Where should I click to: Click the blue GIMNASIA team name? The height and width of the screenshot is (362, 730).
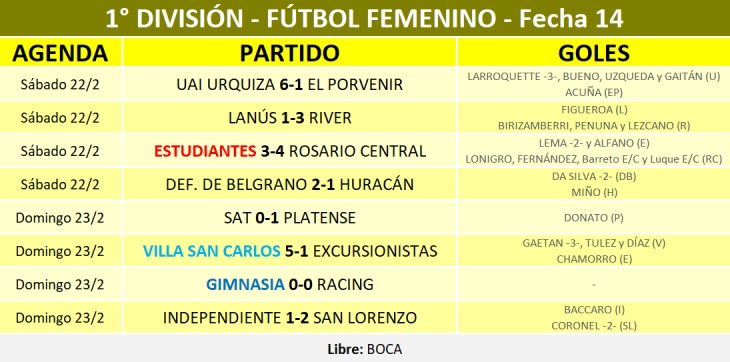[245, 284]
